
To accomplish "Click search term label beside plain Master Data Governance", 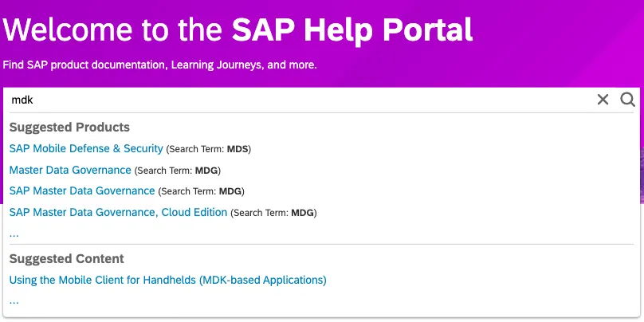I will coord(178,171).
